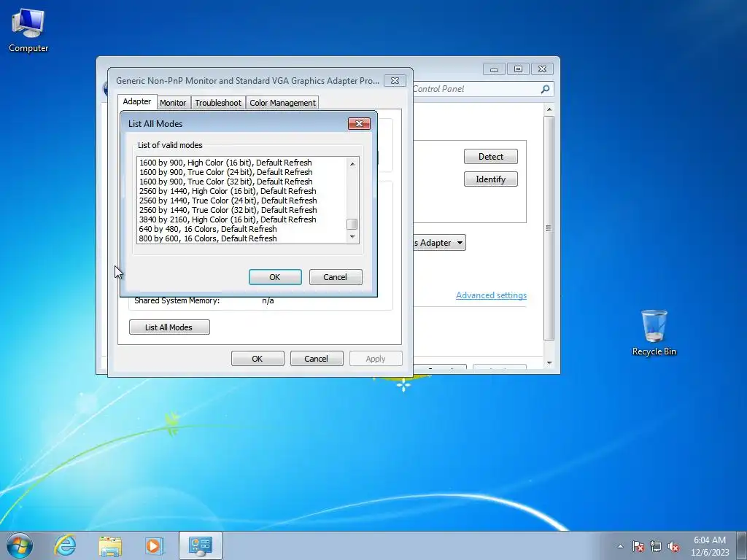Close the List All Modes dialog

click(359, 124)
